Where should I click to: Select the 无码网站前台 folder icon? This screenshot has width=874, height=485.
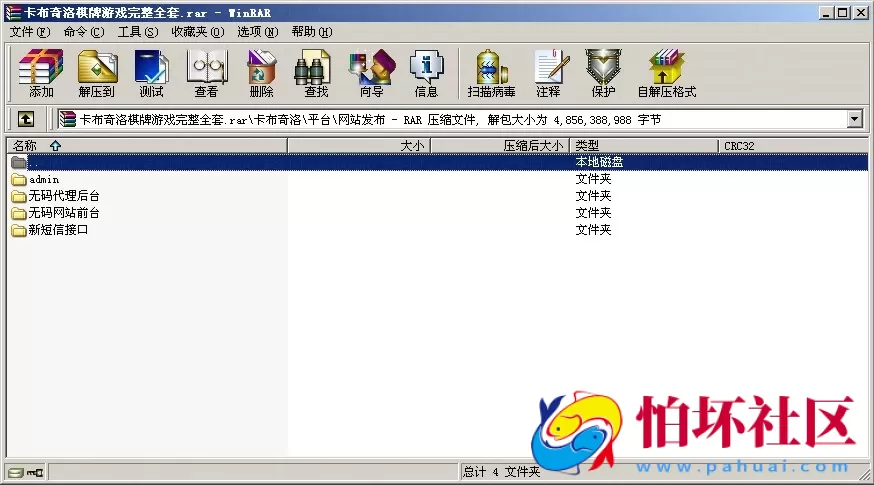(x=19, y=213)
